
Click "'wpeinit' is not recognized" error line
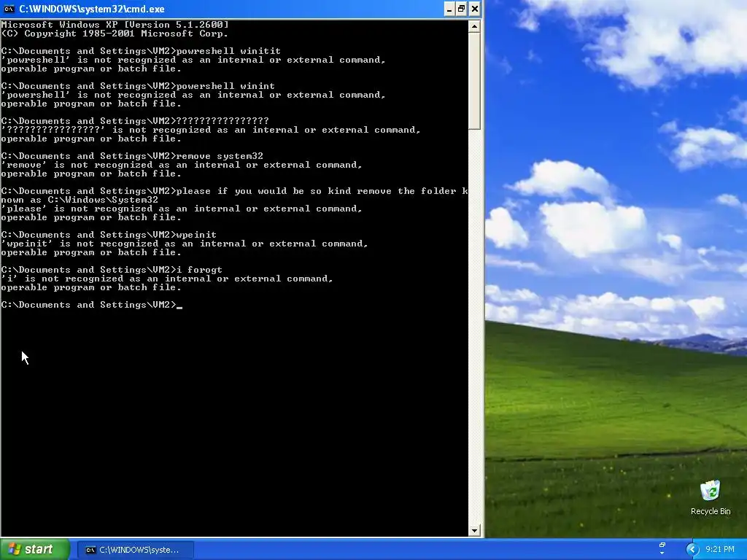click(x=185, y=244)
